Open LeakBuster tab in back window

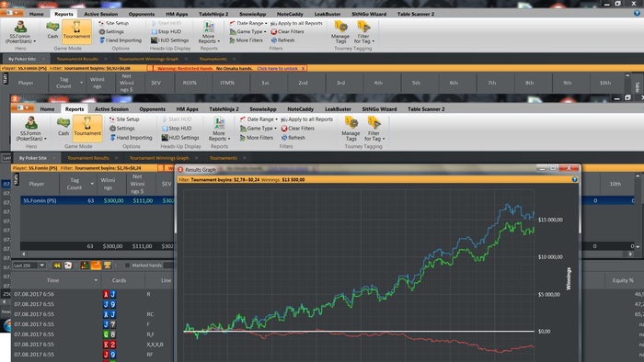328,14
